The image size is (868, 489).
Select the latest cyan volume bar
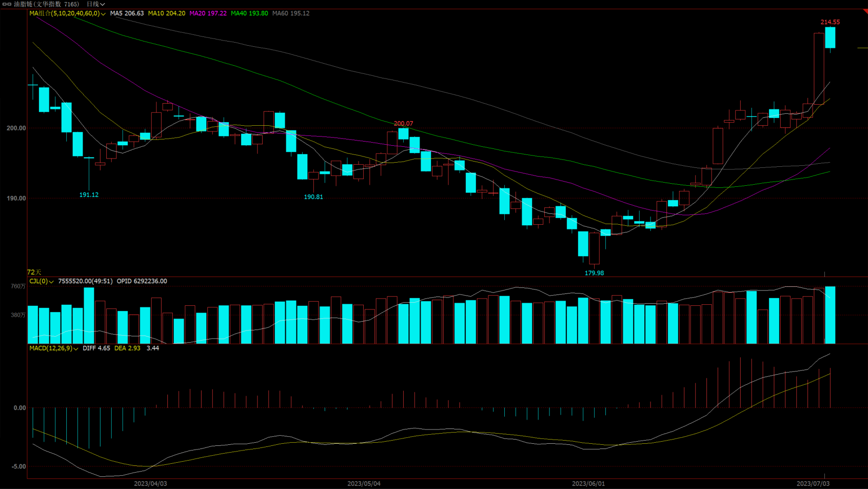point(830,315)
